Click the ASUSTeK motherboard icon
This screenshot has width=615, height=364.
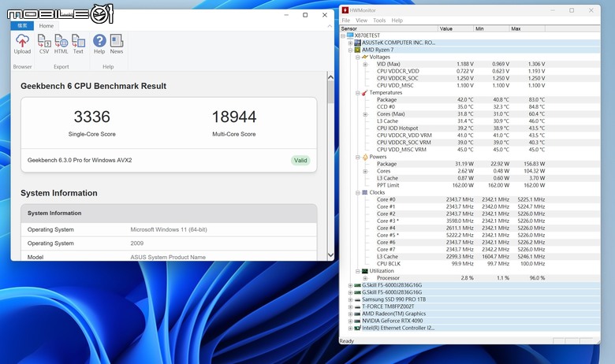click(357, 43)
